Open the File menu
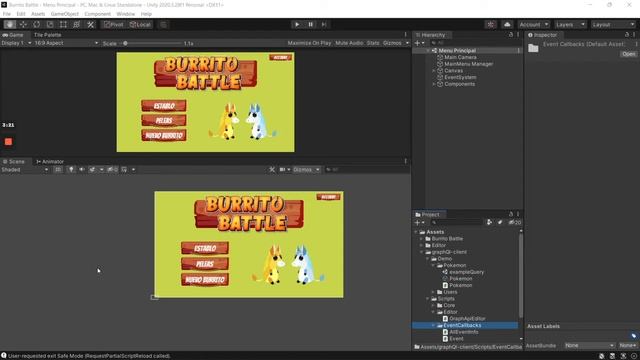Image resolution: width=640 pixels, height=360 pixels. (x=7, y=14)
